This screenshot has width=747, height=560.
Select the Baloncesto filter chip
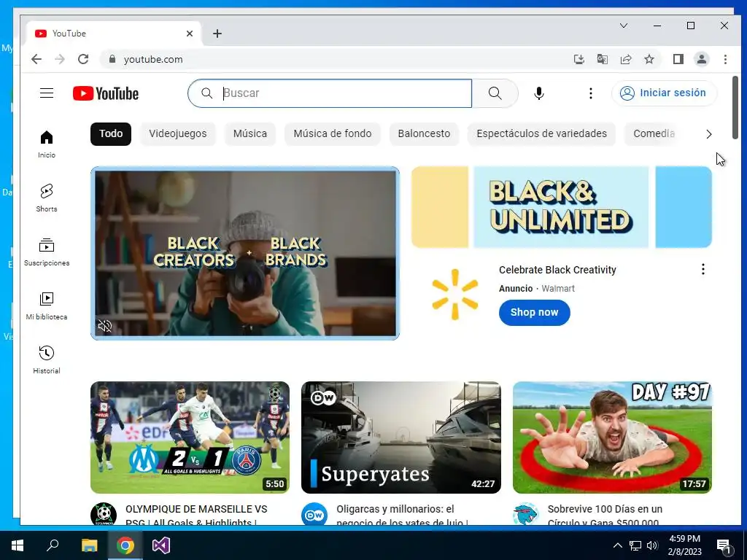tap(424, 134)
